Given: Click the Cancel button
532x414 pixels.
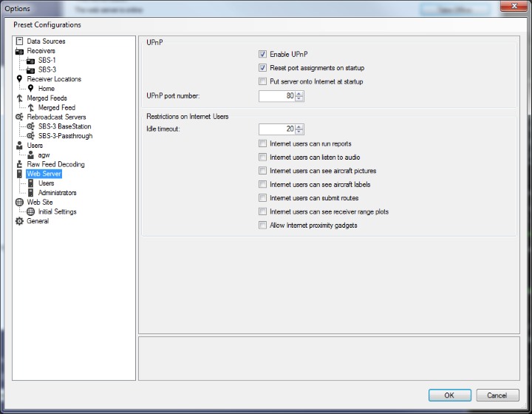Looking at the screenshot, I should 497,395.
